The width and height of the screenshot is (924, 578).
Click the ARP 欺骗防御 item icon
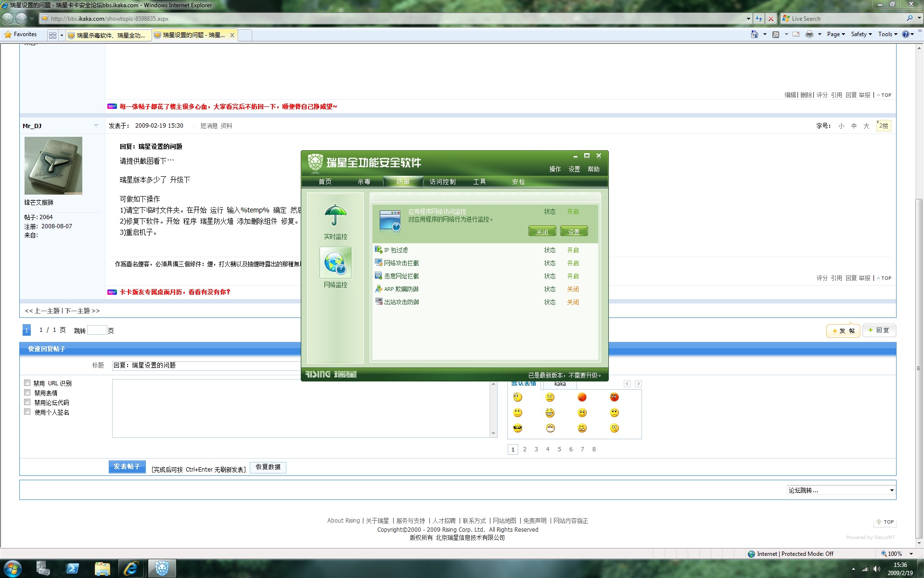[378, 289]
